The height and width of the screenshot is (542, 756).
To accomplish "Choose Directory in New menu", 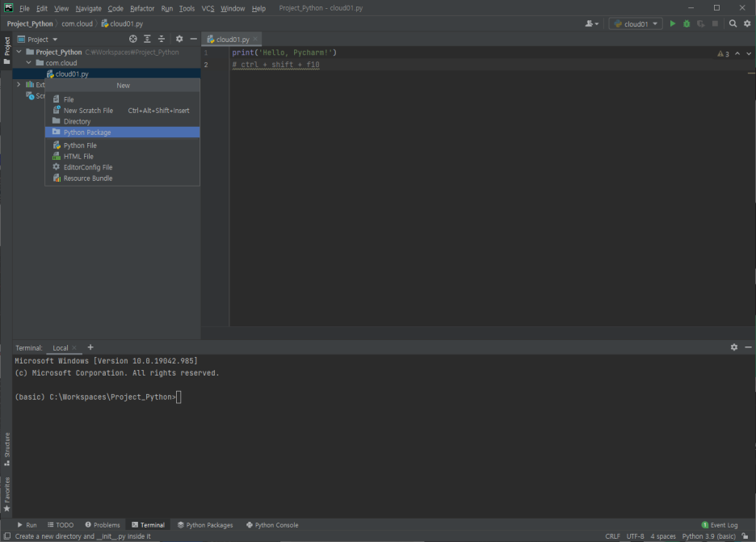I will [x=123, y=121].
